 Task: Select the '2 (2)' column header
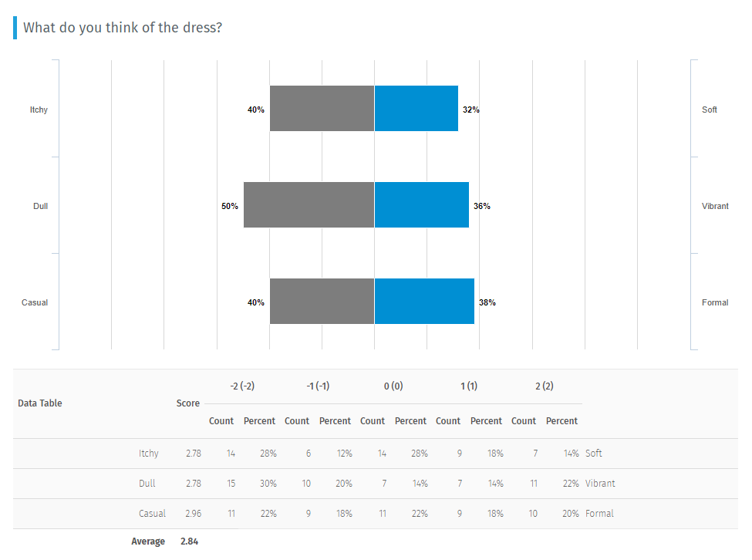pyautogui.click(x=545, y=386)
